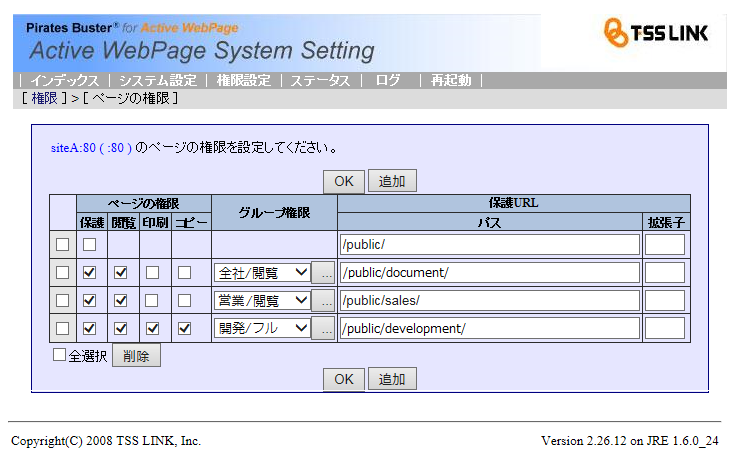
Task: Click browse button next to 営業/閲覧 dropdown
Action: [x=323, y=301]
